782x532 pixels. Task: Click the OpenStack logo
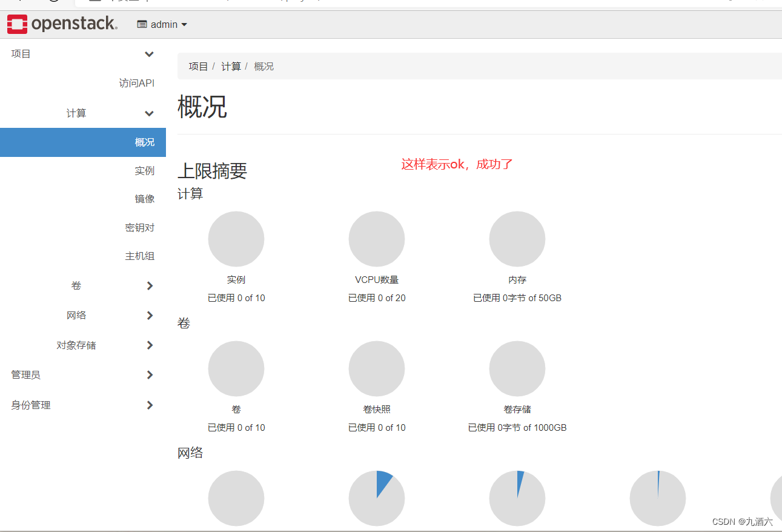[x=62, y=24]
